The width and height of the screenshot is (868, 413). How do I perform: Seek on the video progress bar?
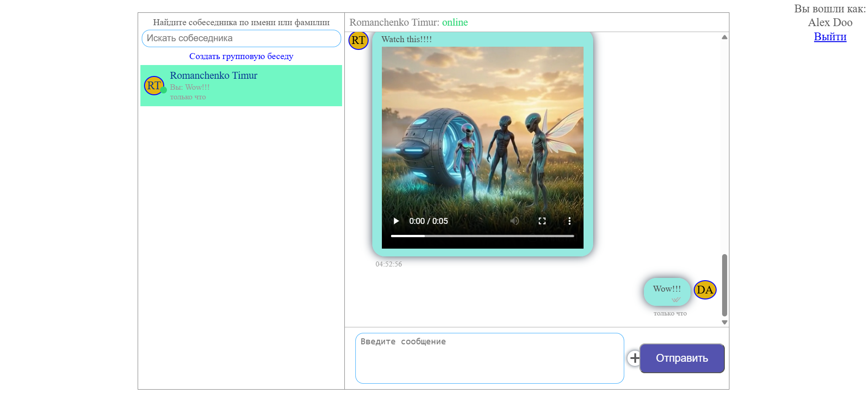click(482, 236)
